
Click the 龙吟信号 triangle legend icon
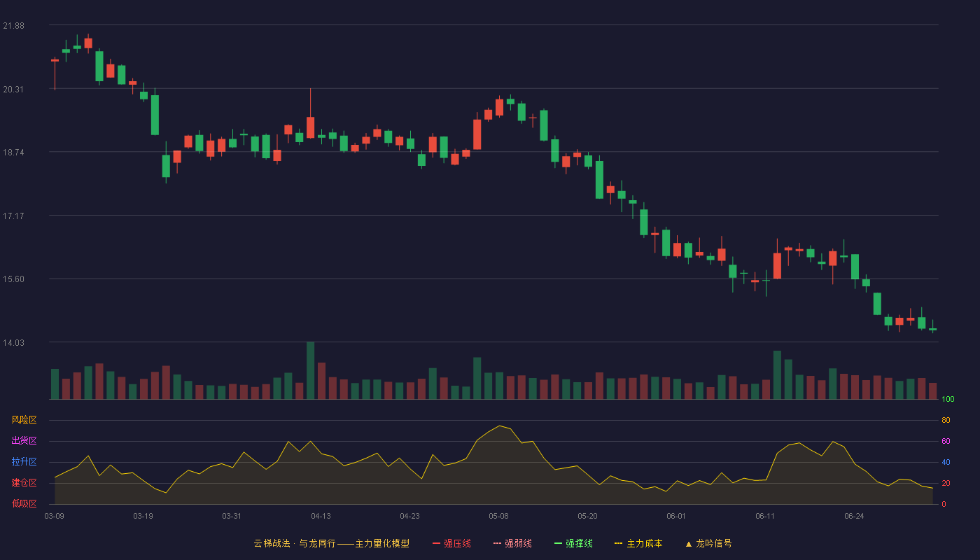tap(688, 544)
